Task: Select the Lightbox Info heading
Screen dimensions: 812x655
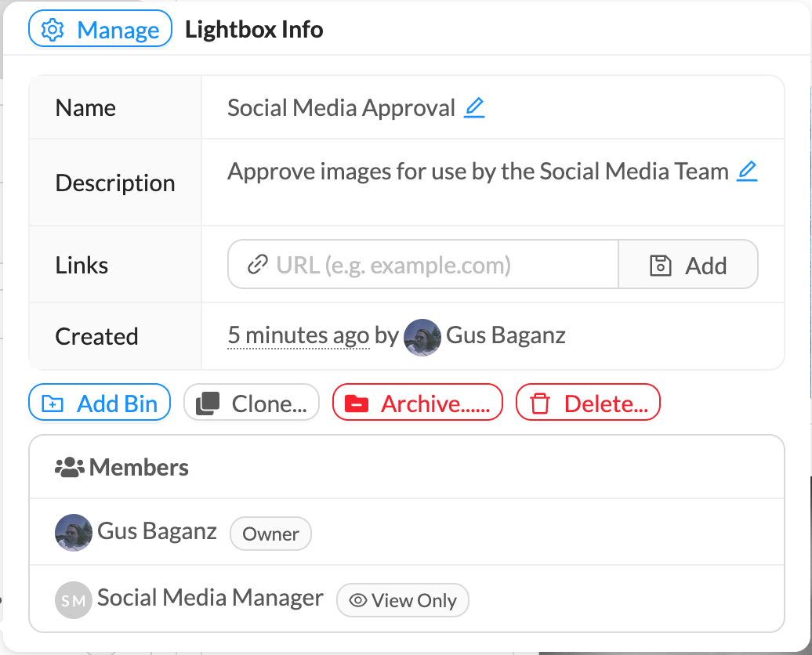Action: (x=254, y=30)
